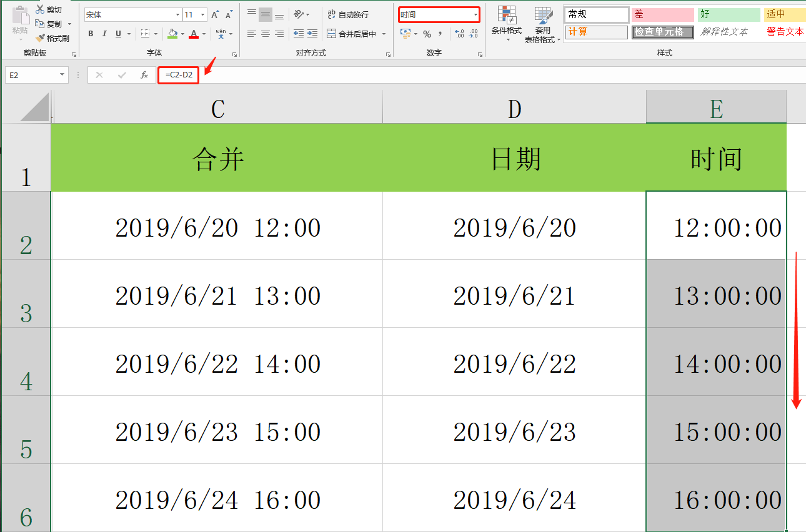Confirm the formula entry with the checkmark
The width and height of the screenshot is (806, 532).
pyautogui.click(x=122, y=75)
